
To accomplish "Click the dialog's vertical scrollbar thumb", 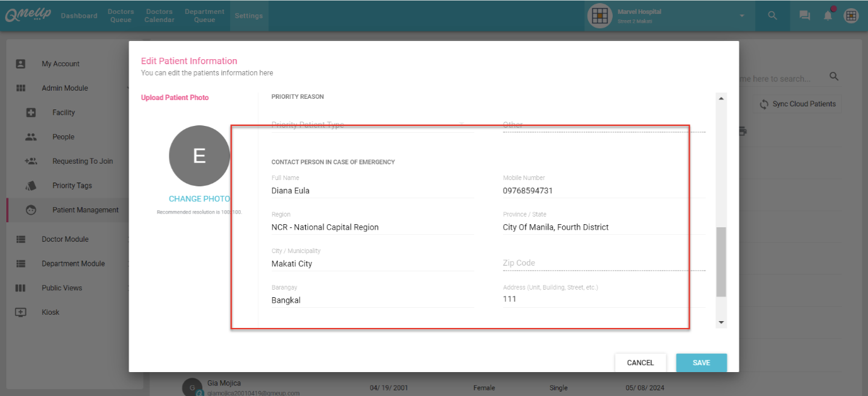I will coord(721,261).
